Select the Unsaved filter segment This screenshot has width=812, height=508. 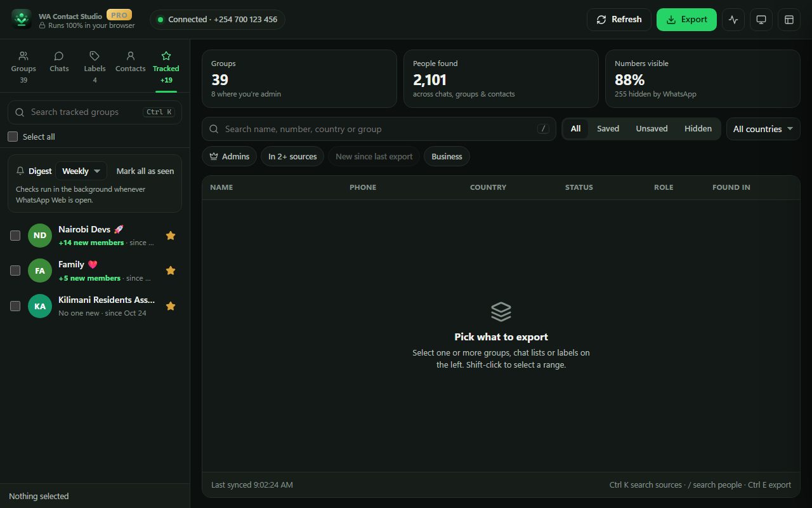click(652, 128)
